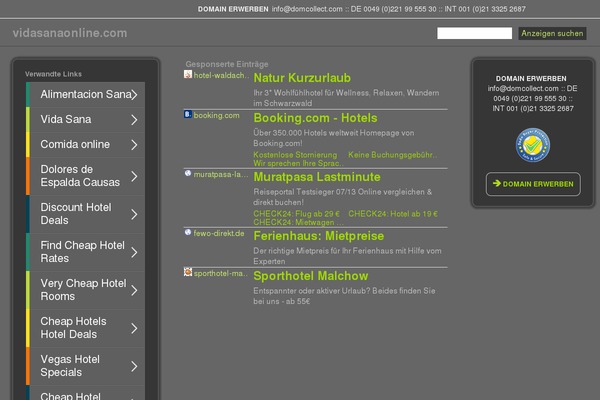Click the Gesponserte Einträge label
This screenshot has width=600, height=400.
point(227,64)
